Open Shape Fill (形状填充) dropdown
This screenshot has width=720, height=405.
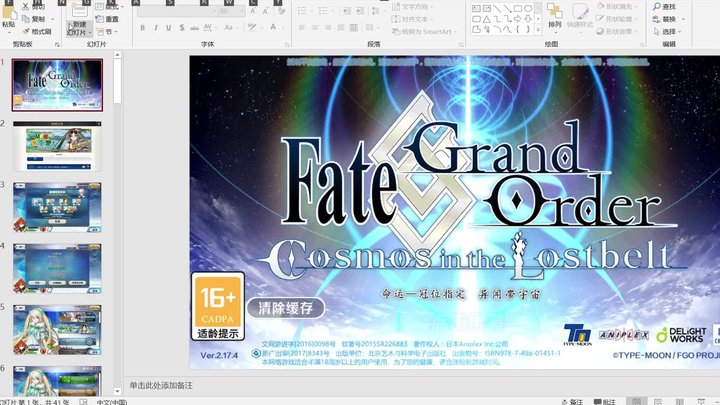[618, 6]
